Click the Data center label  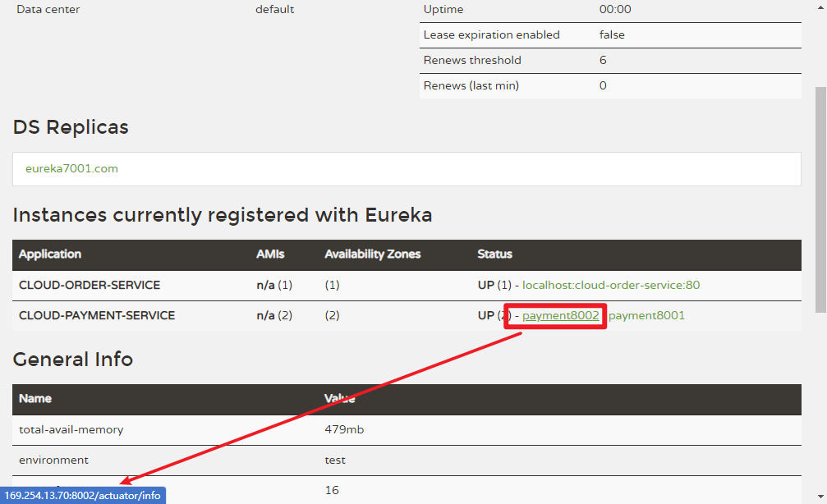pyautogui.click(x=48, y=10)
